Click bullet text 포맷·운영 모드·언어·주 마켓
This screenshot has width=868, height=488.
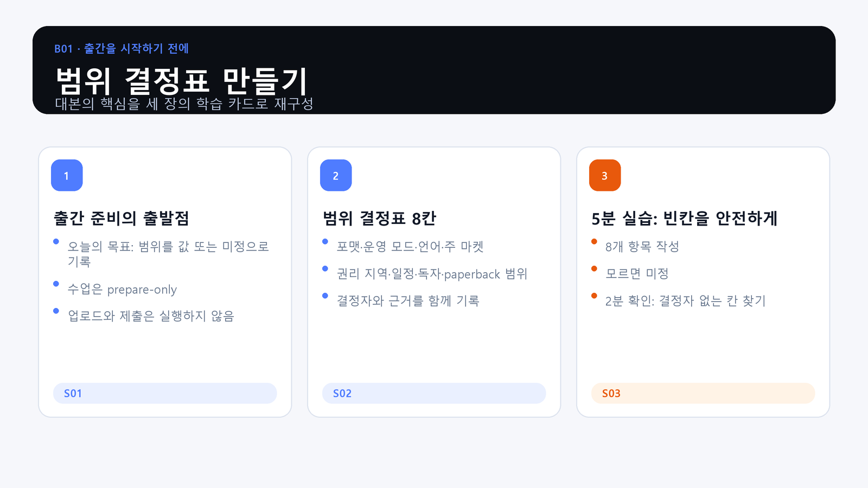pyautogui.click(x=410, y=247)
